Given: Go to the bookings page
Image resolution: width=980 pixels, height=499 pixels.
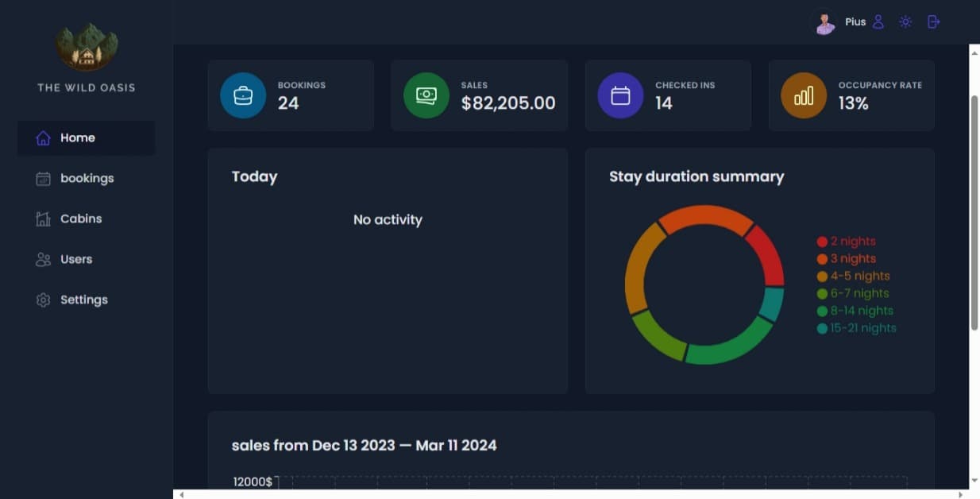Looking at the screenshot, I should point(87,179).
